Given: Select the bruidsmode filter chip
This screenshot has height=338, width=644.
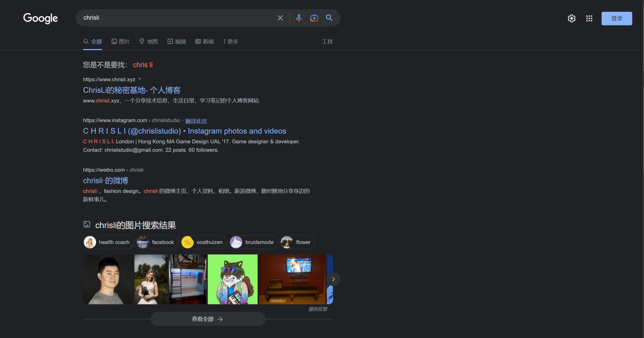Looking at the screenshot, I should click(253, 242).
